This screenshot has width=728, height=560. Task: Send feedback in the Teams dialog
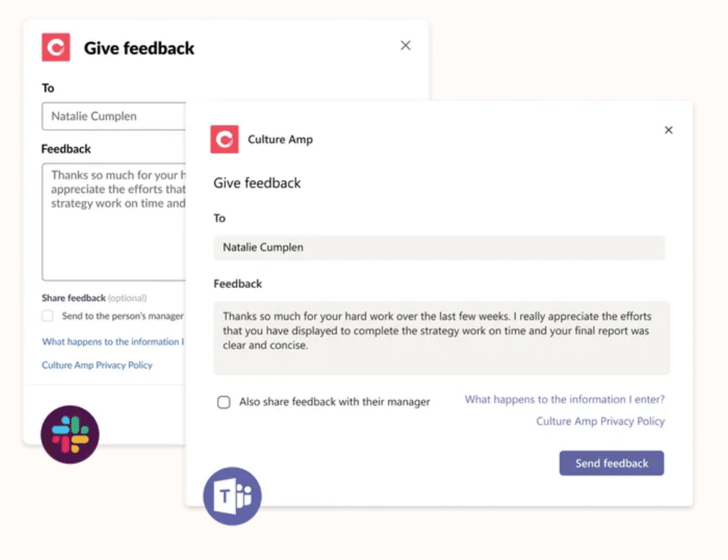(x=611, y=463)
